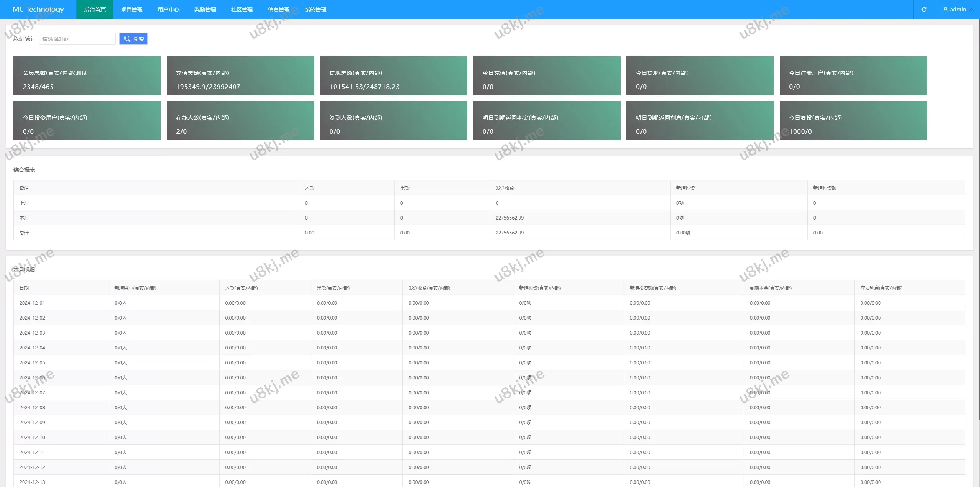The image size is (980, 487).
Task: Click the 会员总数 statistics card
Action: (x=87, y=76)
